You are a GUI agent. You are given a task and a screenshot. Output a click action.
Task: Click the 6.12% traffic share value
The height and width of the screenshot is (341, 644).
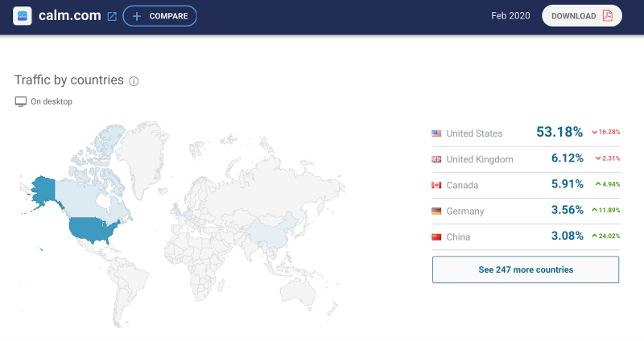[568, 158]
